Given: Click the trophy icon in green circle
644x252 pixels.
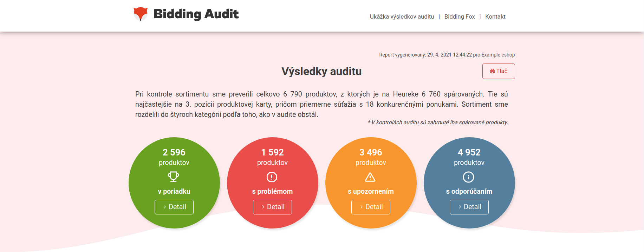Looking at the screenshot, I should (x=174, y=177).
